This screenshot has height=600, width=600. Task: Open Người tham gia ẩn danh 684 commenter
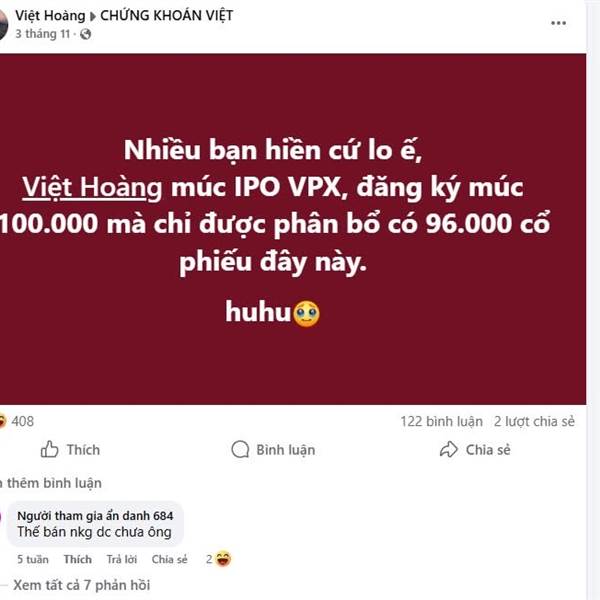pos(95,516)
